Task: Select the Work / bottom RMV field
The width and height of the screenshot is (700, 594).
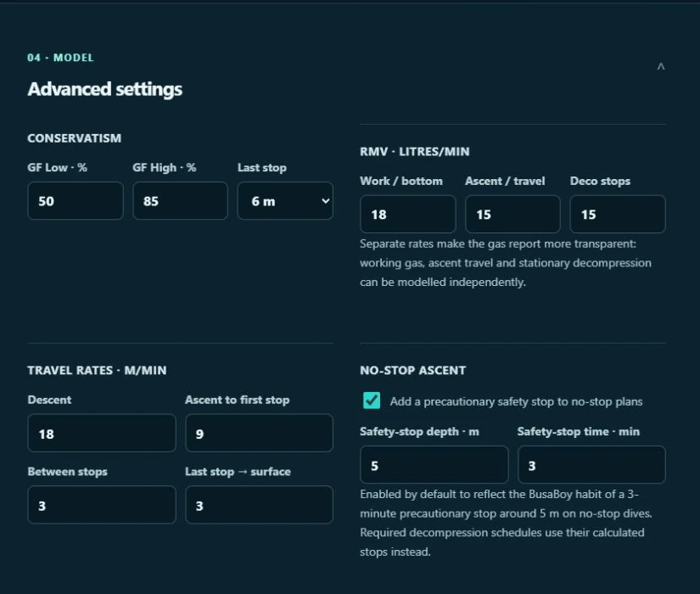Action: tap(408, 215)
